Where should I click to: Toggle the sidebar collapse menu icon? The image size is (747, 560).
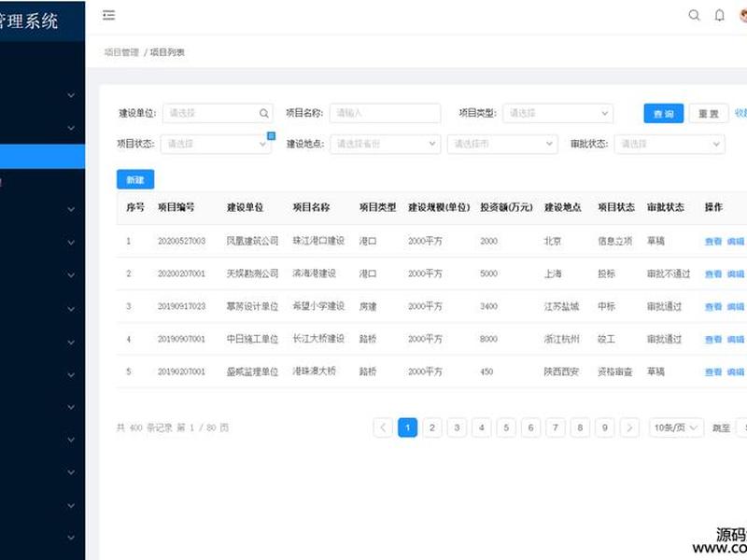(108, 15)
